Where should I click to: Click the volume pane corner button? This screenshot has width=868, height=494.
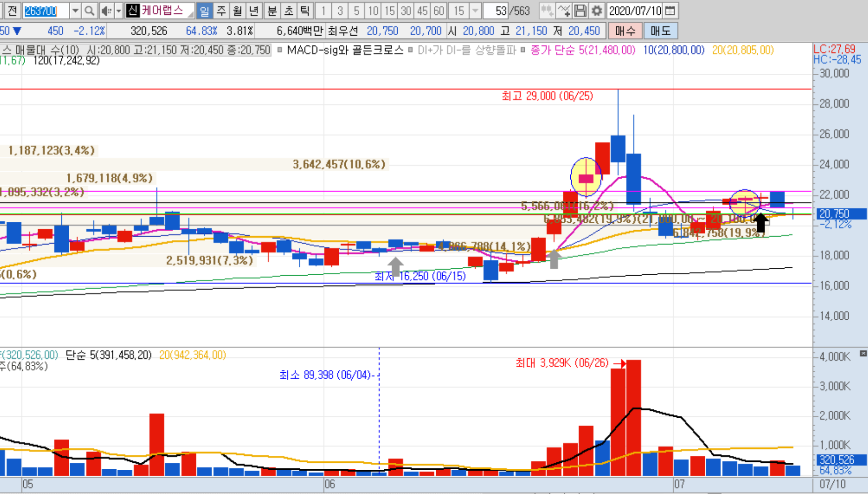(863, 353)
